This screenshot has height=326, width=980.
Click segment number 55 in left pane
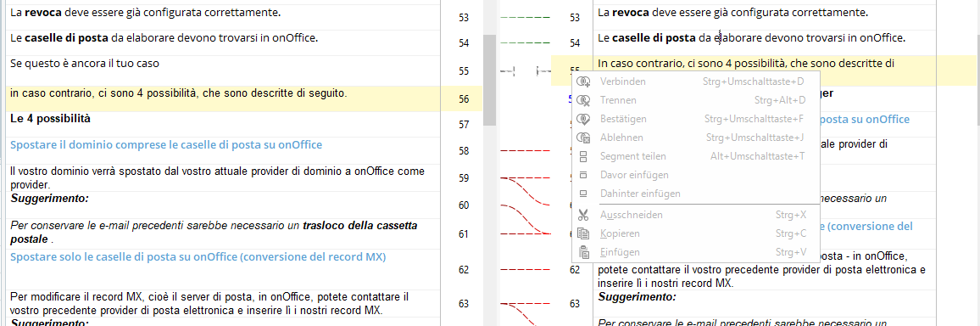point(464,71)
